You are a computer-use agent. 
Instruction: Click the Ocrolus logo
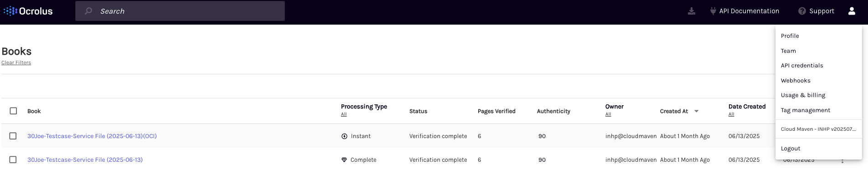28,11
